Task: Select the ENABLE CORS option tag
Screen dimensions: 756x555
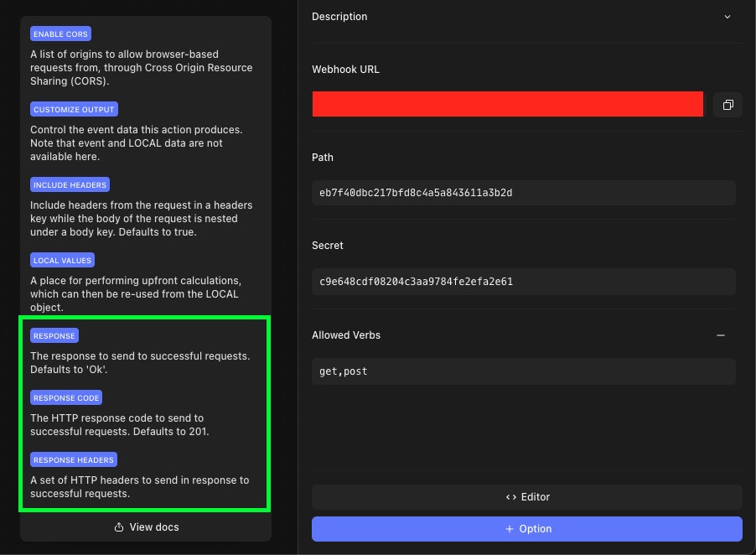Action: pyautogui.click(x=60, y=34)
